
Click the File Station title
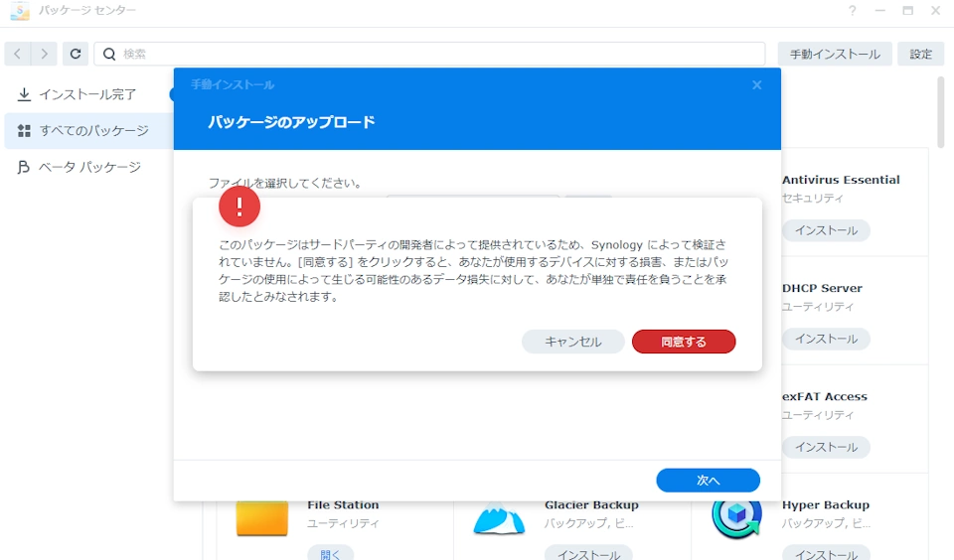pyautogui.click(x=343, y=504)
